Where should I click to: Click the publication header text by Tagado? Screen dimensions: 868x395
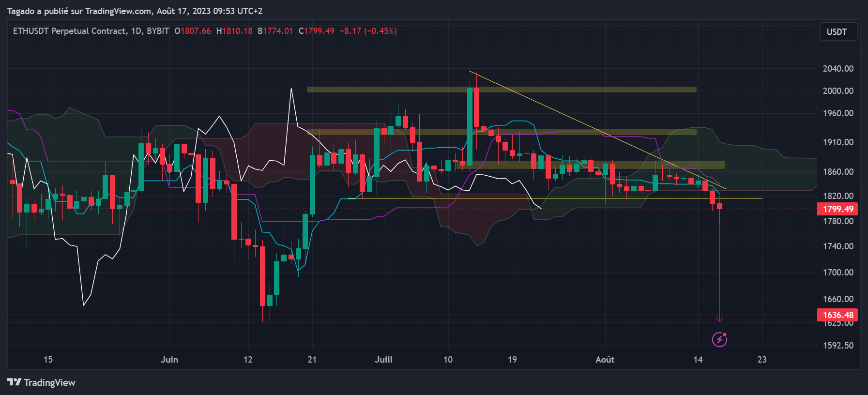click(x=135, y=11)
